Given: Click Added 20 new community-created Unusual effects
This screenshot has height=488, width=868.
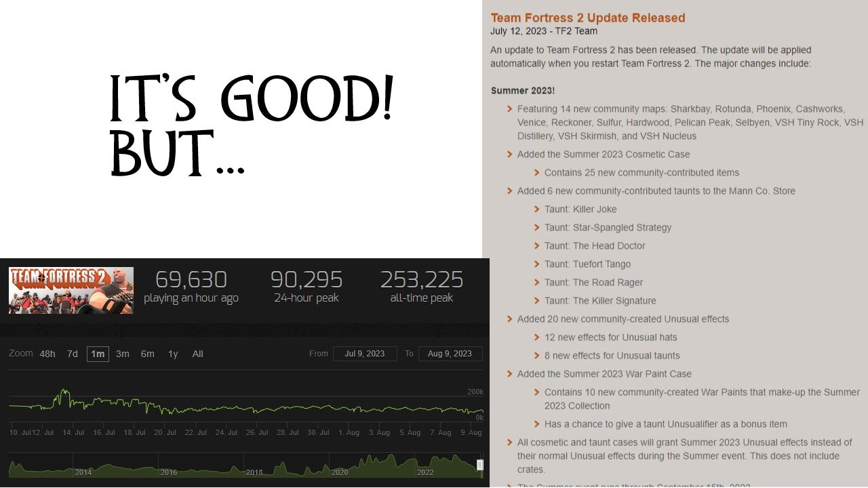Looking at the screenshot, I should tap(623, 319).
